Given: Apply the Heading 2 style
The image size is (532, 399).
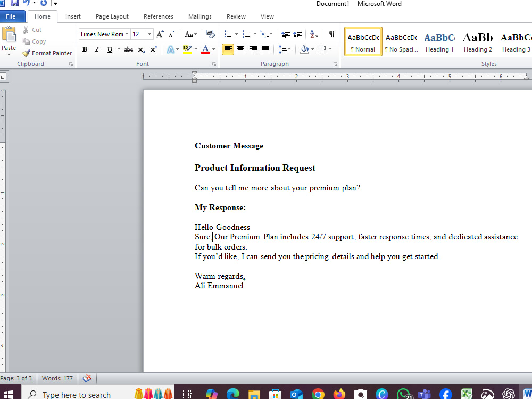Looking at the screenshot, I should pos(478,41).
